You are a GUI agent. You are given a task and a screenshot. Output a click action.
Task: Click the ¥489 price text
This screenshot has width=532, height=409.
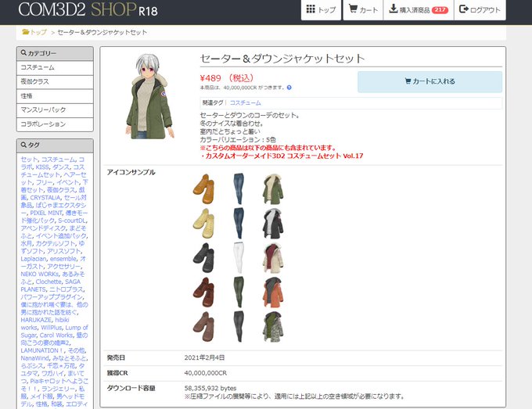pyautogui.click(x=210, y=78)
